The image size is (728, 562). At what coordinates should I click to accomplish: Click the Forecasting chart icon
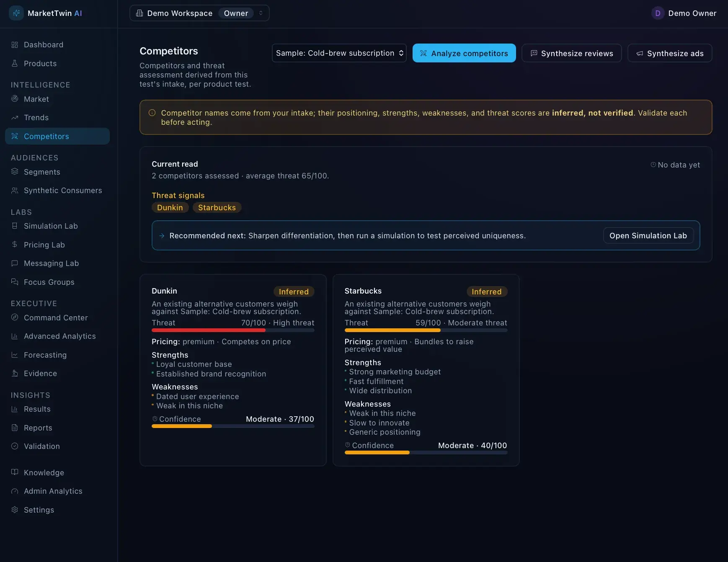click(x=15, y=355)
